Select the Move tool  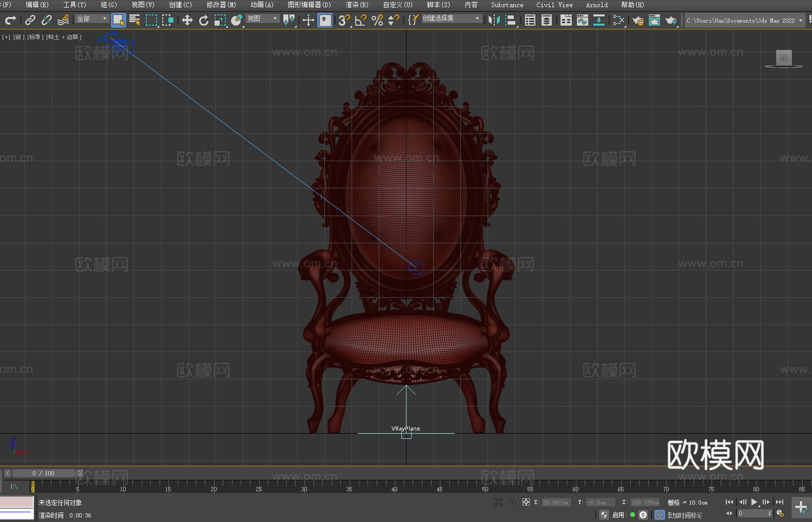coord(187,20)
